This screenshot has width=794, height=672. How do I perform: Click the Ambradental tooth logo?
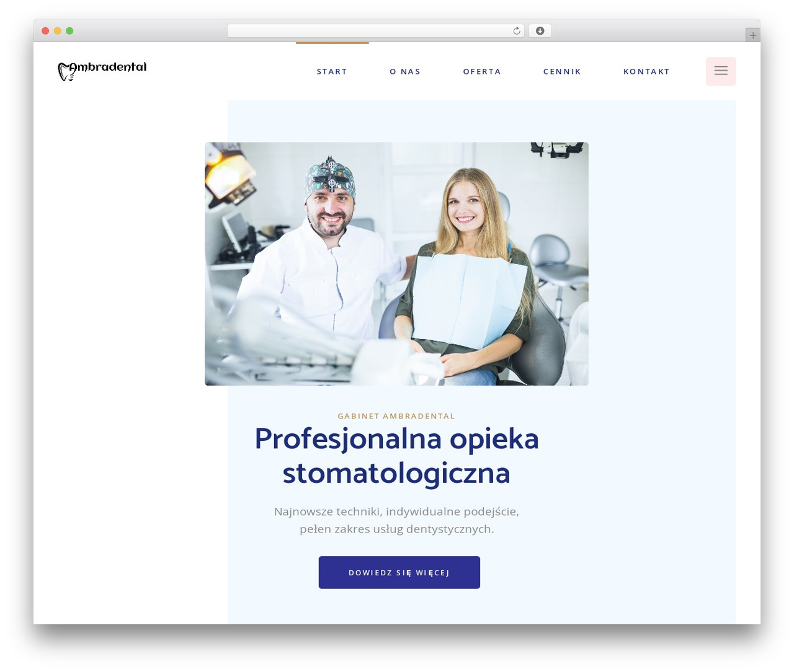pos(102,71)
